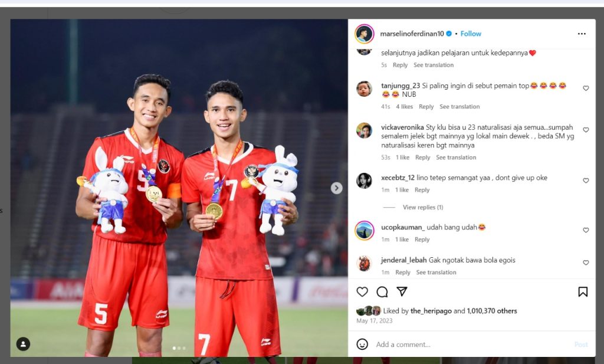The image size is (604, 364).
Task: Open emoji picker in comment box
Action: 362,344
